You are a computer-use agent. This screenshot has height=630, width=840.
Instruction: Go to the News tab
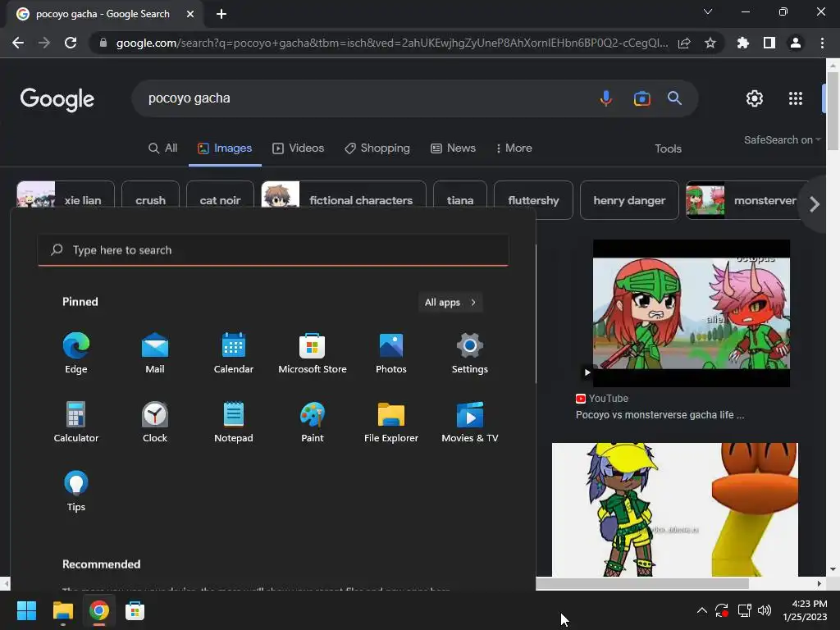point(453,148)
